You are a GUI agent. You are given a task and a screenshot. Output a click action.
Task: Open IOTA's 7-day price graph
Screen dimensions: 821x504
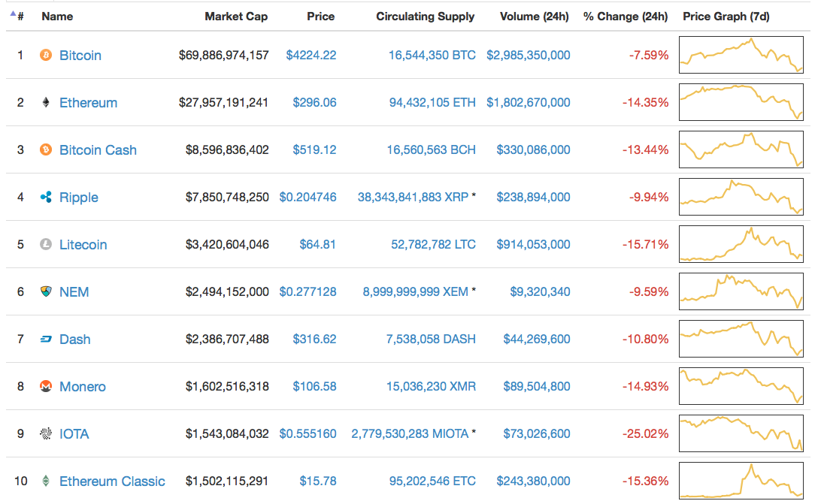741,434
